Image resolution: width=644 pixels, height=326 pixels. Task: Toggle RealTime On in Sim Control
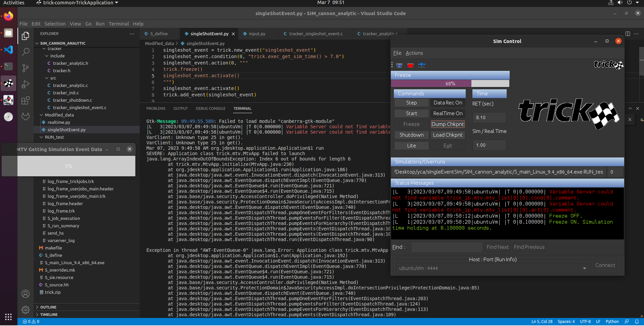point(447,113)
